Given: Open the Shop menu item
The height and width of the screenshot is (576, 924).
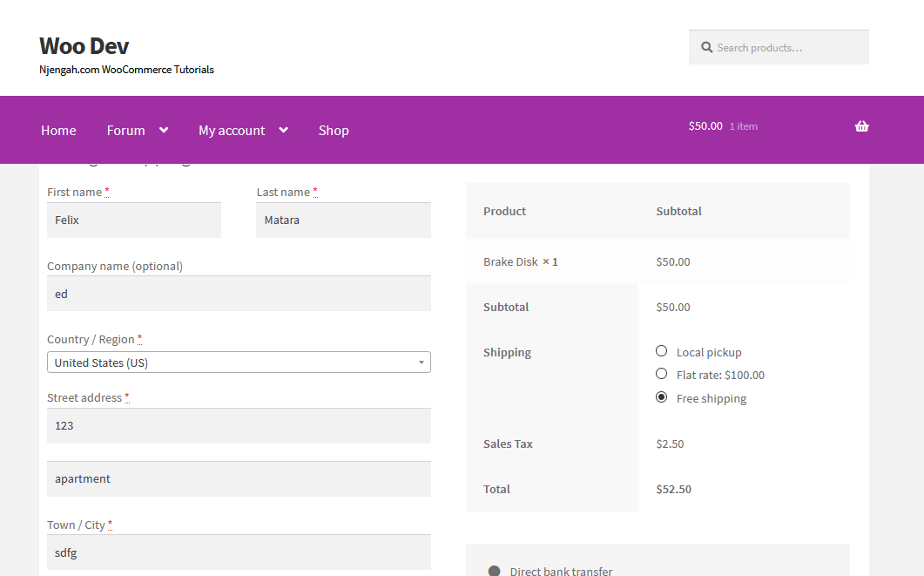Looking at the screenshot, I should click(x=334, y=131).
